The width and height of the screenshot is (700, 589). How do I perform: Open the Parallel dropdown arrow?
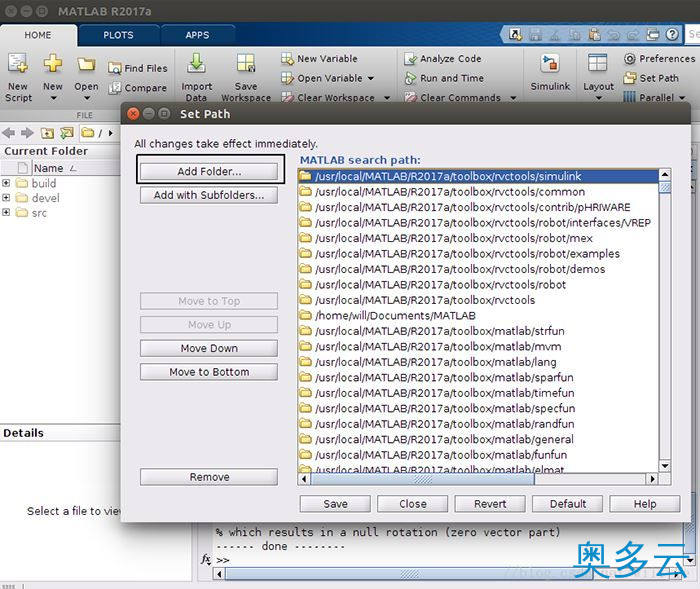(682, 97)
